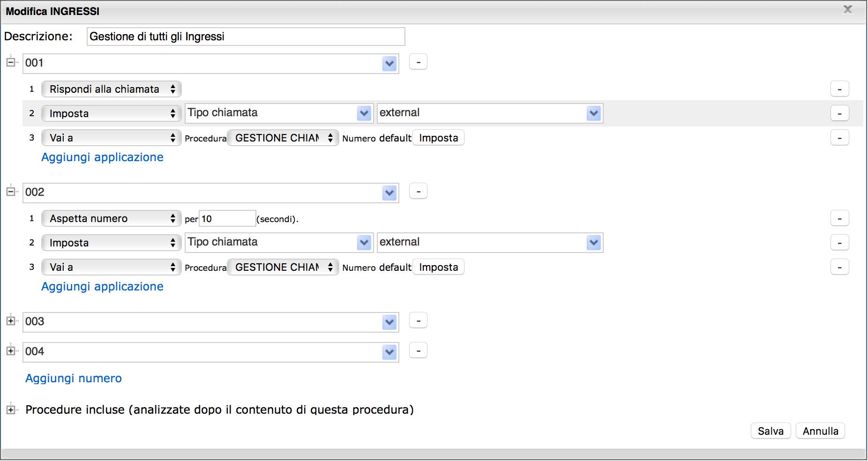Open Rispondi alla chiamata application dropdown
The width and height of the screenshot is (868, 461).
point(111,89)
